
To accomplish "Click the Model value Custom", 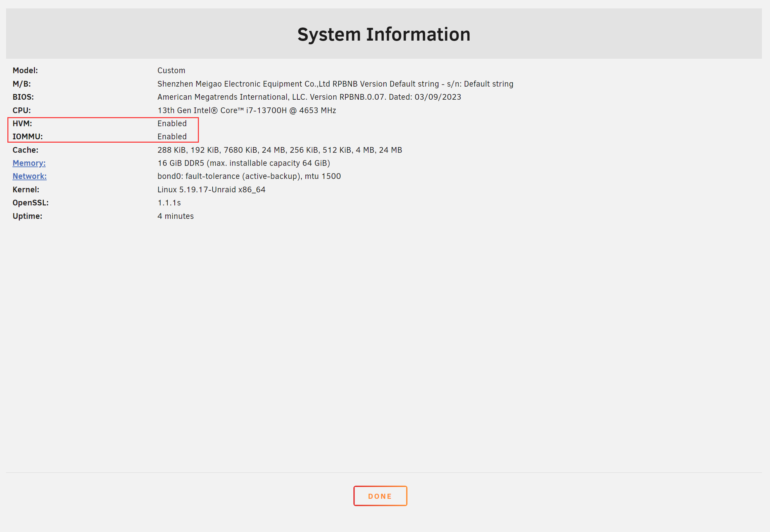I will [x=171, y=70].
